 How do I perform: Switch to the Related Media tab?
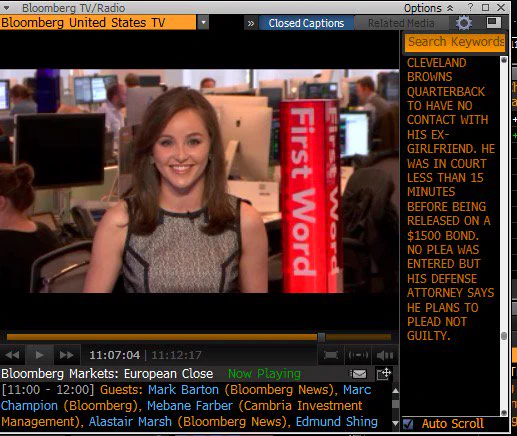click(x=401, y=23)
